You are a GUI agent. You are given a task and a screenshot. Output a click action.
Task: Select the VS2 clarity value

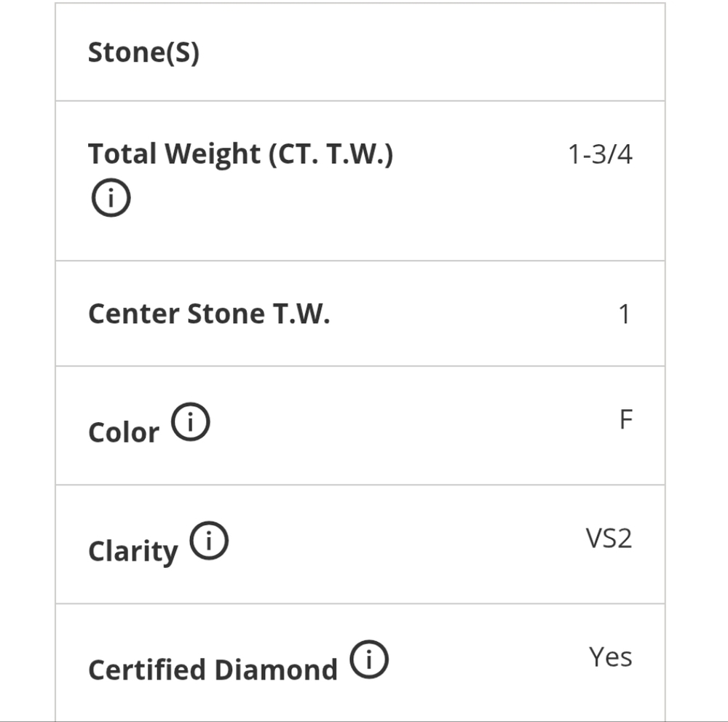609,539
